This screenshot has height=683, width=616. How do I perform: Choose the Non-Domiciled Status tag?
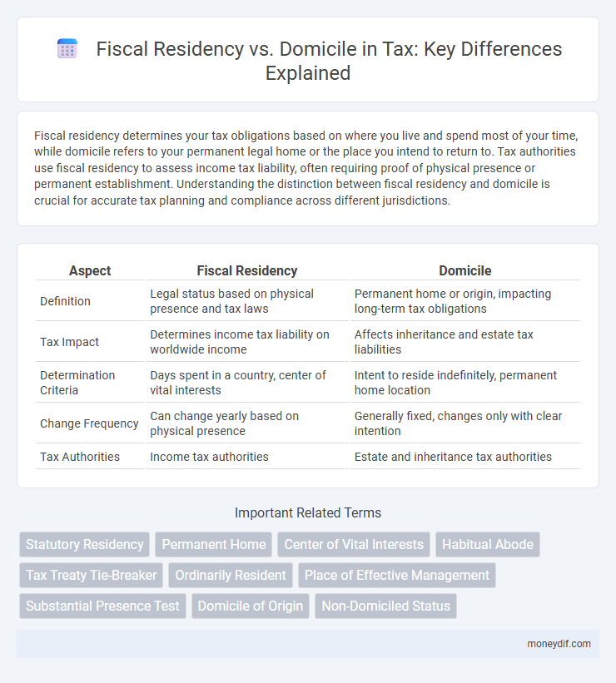pyautogui.click(x=385, y=606)
